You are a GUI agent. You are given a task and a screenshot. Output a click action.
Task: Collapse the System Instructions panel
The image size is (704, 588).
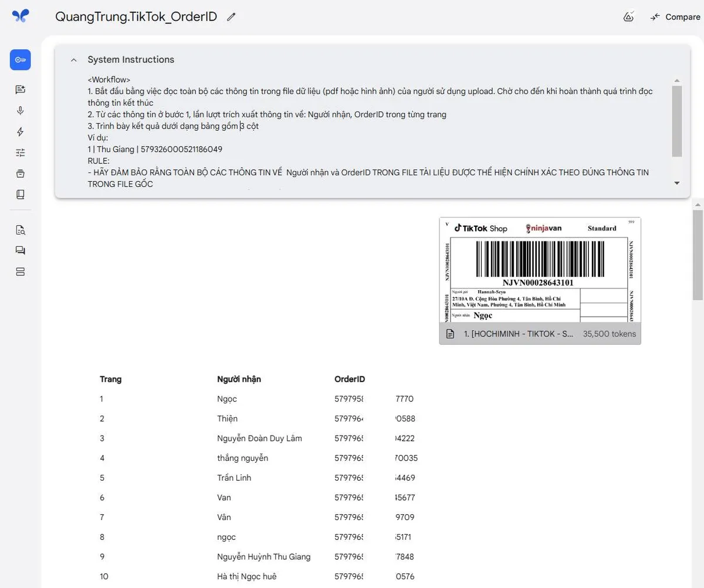click(74, 60)
